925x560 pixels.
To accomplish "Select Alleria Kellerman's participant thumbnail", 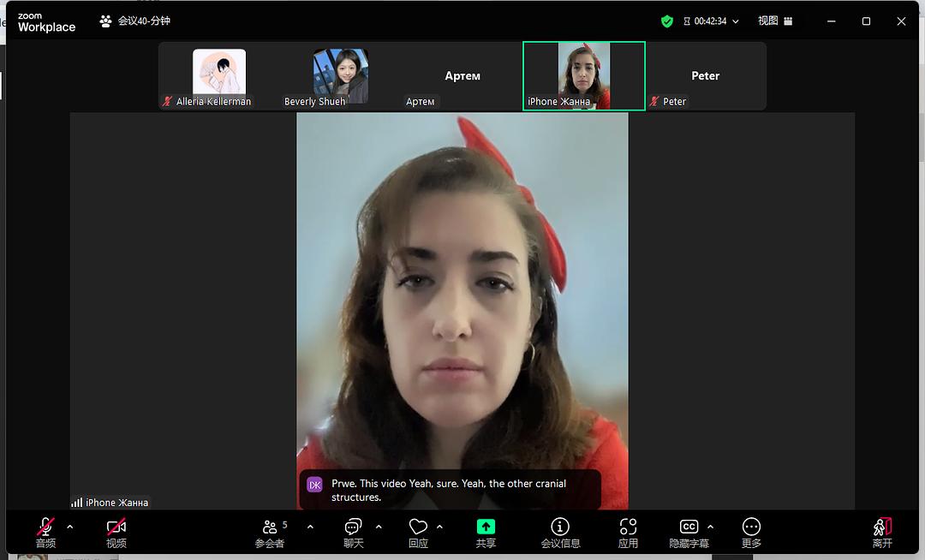I will click(x=219, y=77).
